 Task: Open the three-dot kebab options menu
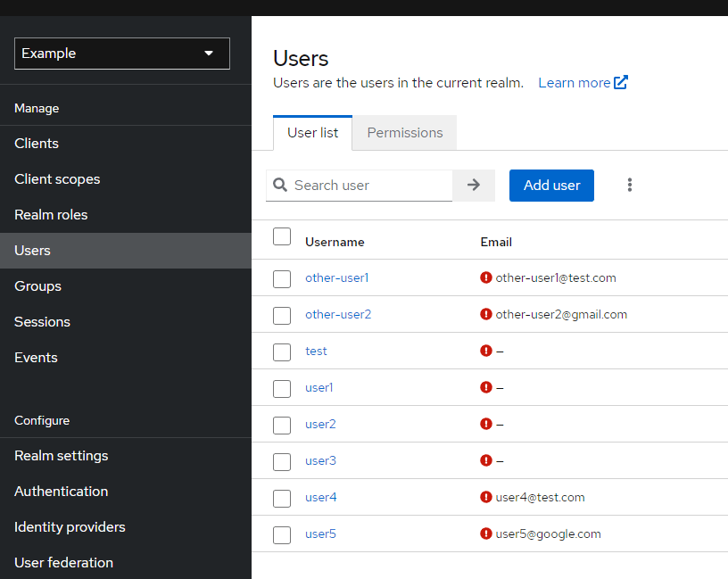[x=630, y=185]
